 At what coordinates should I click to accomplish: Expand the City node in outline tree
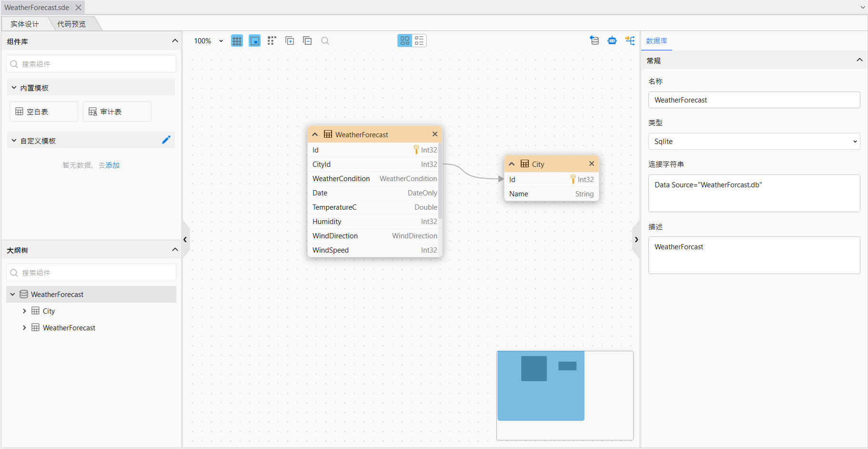pyautogui.click(x=24, y=311)
